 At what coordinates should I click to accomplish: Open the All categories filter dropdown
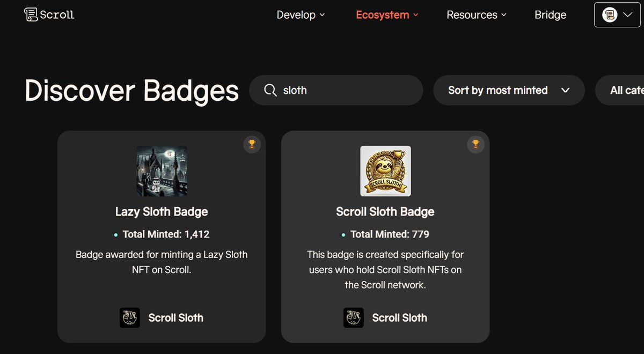tap(620, 90)
